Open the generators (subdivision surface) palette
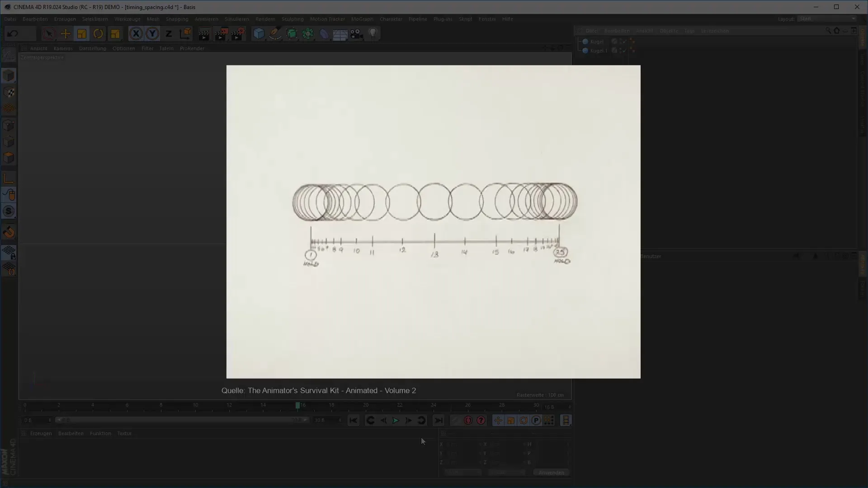This screenshot has height=488, width=868. tap(292, 34)
